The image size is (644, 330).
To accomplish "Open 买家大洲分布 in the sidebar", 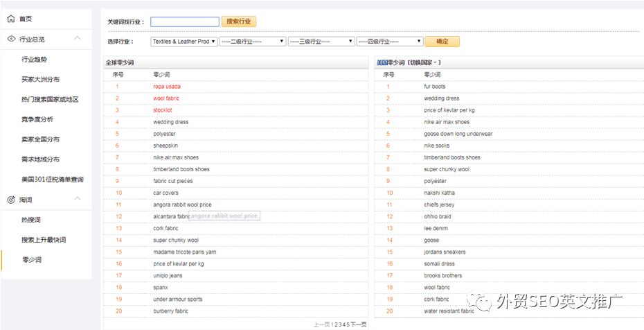I will [40, 79].
